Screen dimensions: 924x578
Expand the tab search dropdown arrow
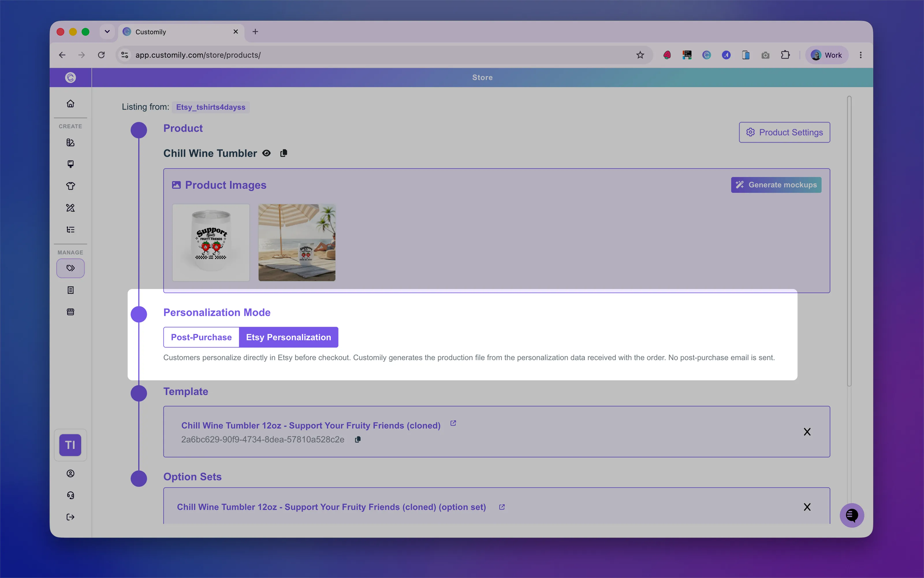107,32
